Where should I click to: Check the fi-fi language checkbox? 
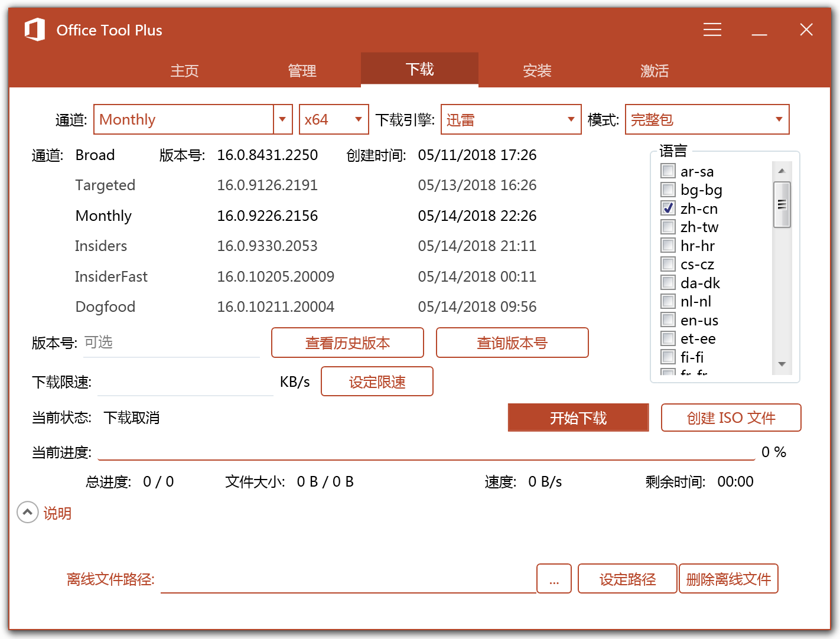[x=668, y=357]
